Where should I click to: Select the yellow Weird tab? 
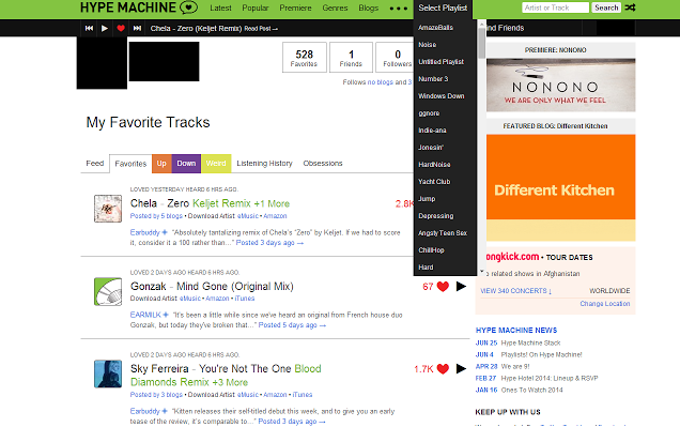click(216, 163)
